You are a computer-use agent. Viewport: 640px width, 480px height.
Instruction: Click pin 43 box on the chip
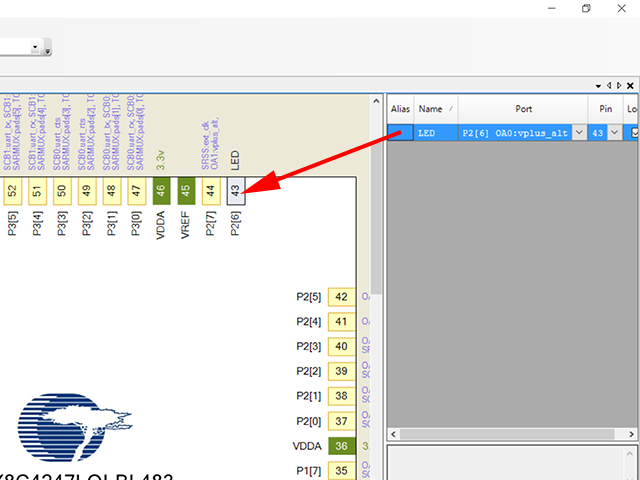[x=236, y=191]
